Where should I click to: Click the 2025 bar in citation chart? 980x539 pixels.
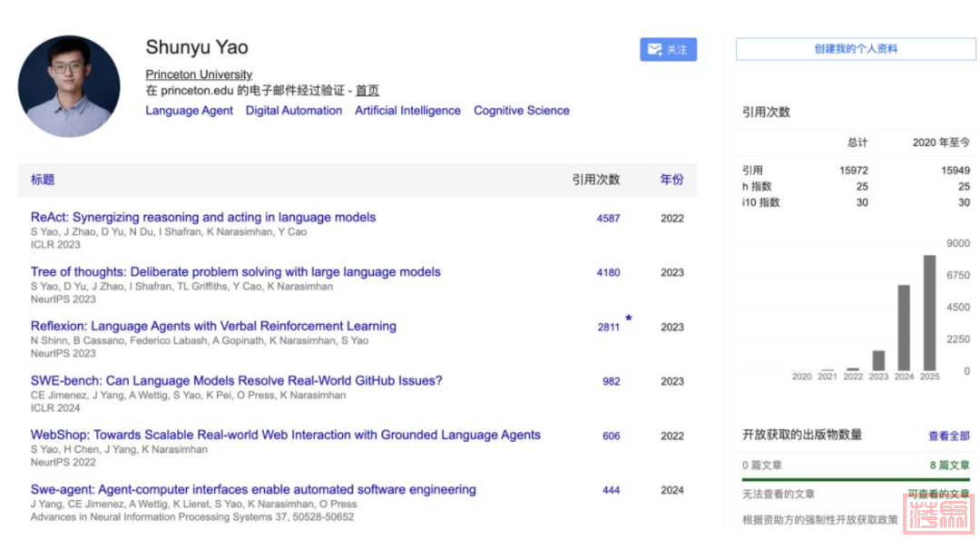click(929, 313)
